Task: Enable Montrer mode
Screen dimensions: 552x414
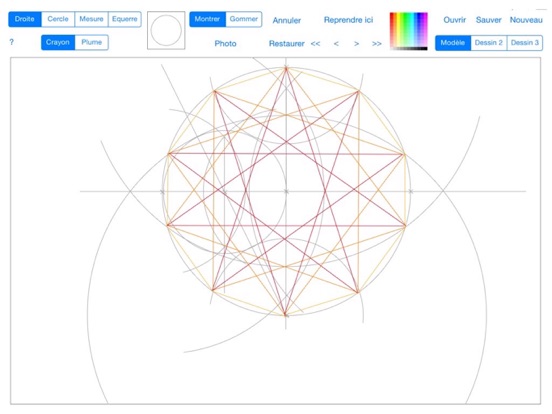Action: click(x=207, y=19)
